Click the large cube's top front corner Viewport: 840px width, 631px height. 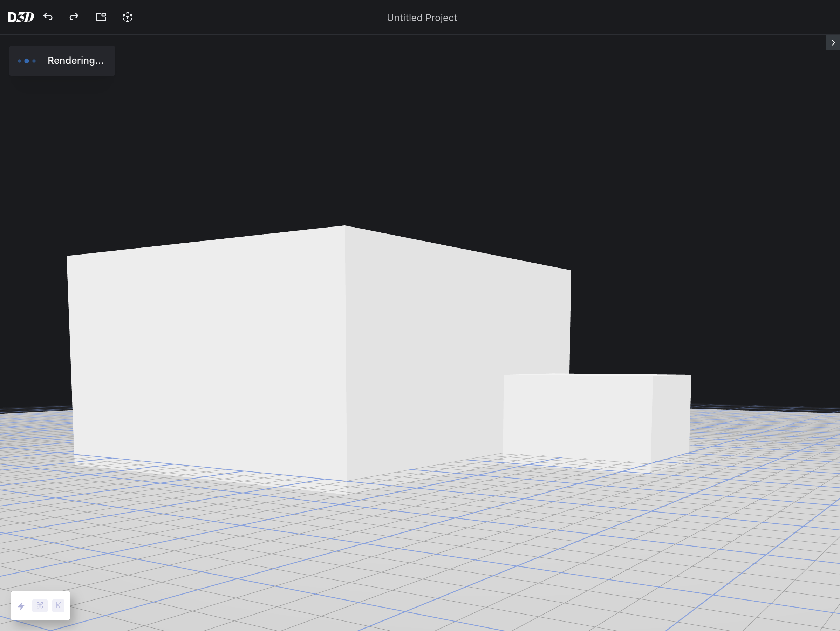click(345, 226)
